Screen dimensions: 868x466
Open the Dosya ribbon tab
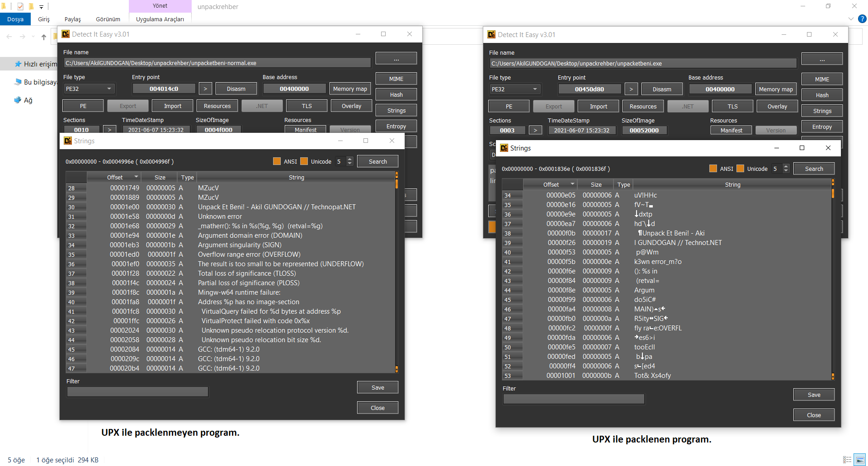pyautogui.click(x=15, y=19)
